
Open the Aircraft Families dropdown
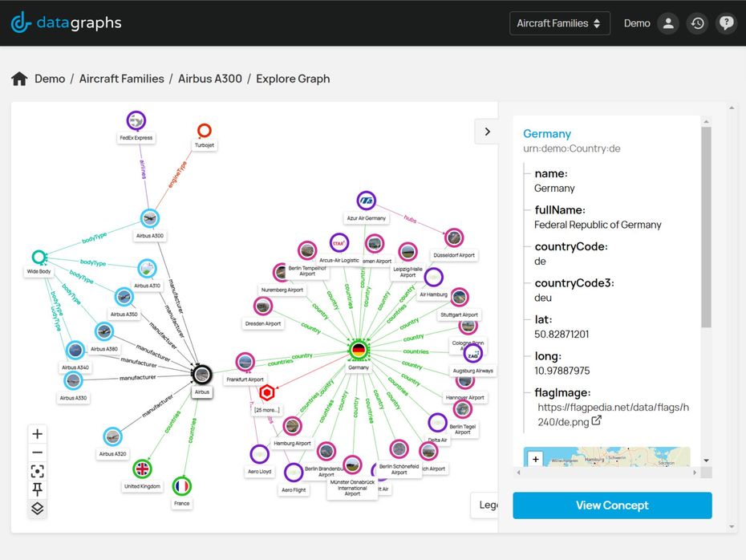pos(559,23)
